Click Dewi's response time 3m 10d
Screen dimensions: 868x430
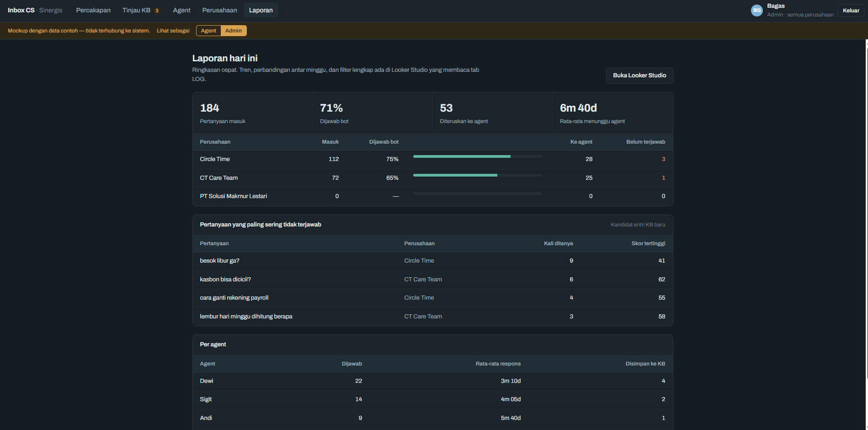point(511,381)
